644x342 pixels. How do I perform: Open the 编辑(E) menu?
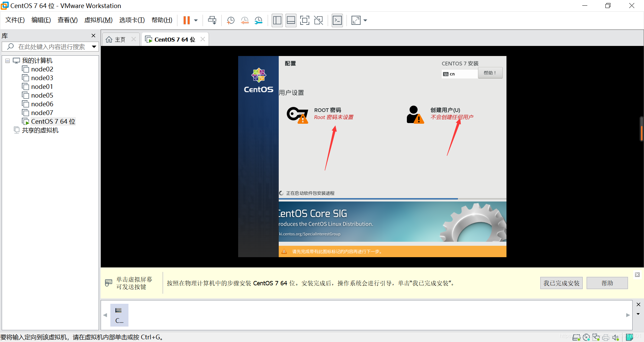click(41, 20)
